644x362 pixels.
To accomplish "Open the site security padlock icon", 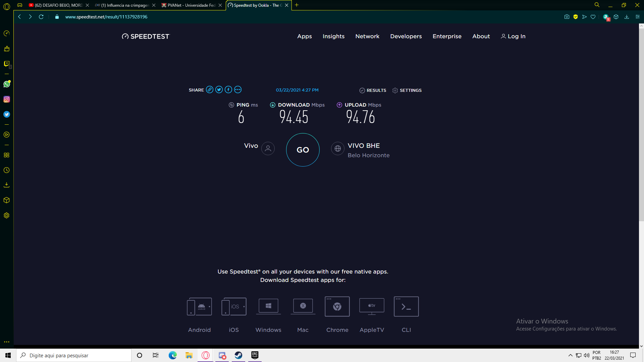I will (x=57, y=17).
